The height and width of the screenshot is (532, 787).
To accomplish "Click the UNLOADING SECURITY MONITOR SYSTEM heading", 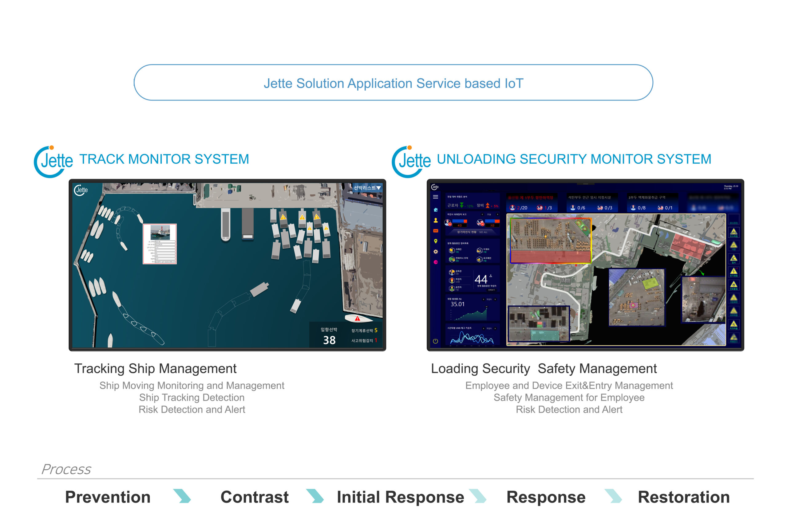I will click(574, 159).
